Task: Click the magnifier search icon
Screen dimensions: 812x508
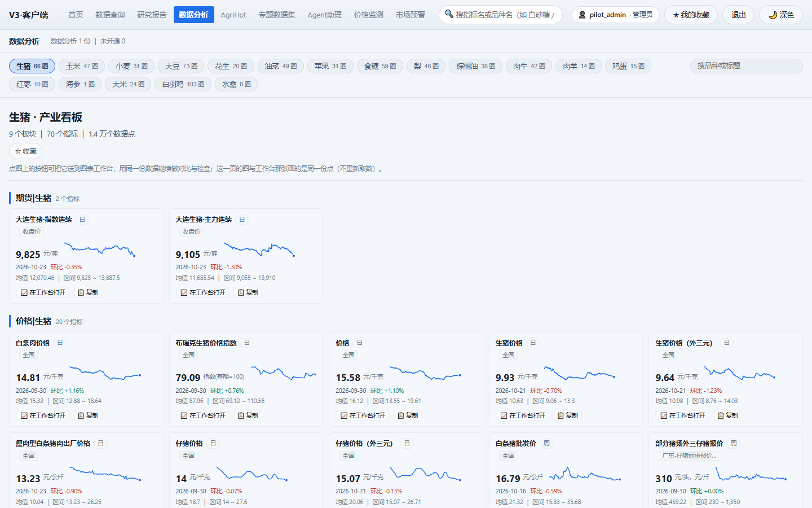Action: pyautogui.click(x=449, y=14)
